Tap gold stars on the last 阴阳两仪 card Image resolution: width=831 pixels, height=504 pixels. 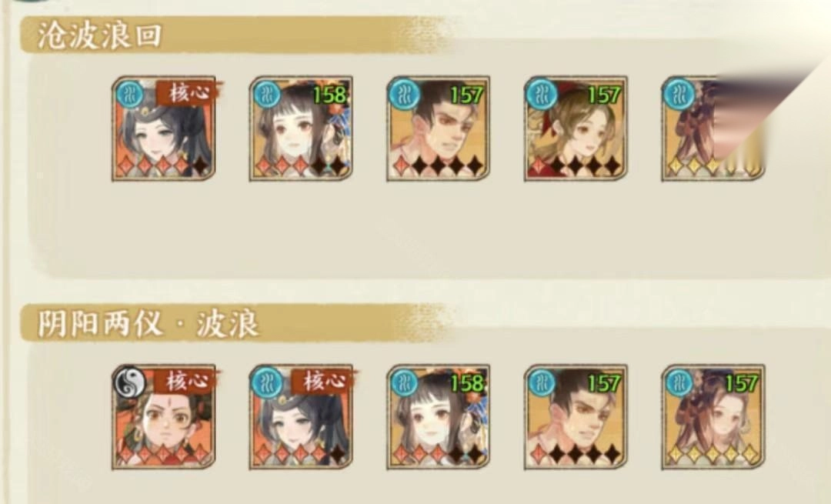[713, 454]
